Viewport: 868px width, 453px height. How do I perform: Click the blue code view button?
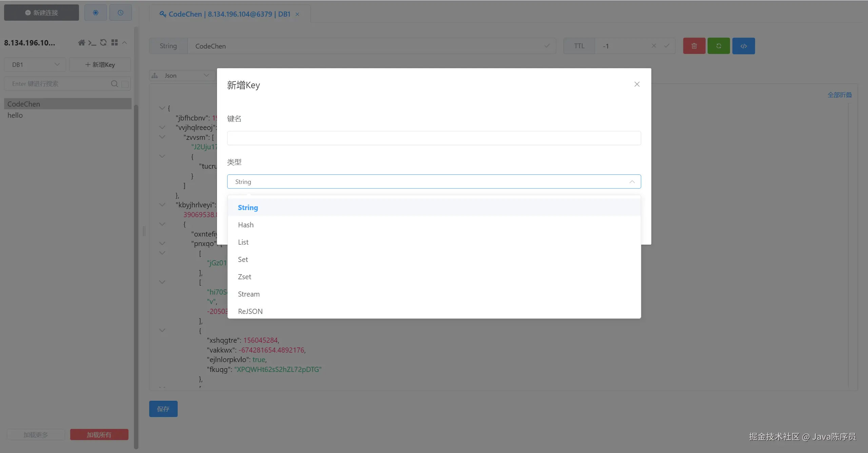tap(744, 46)
